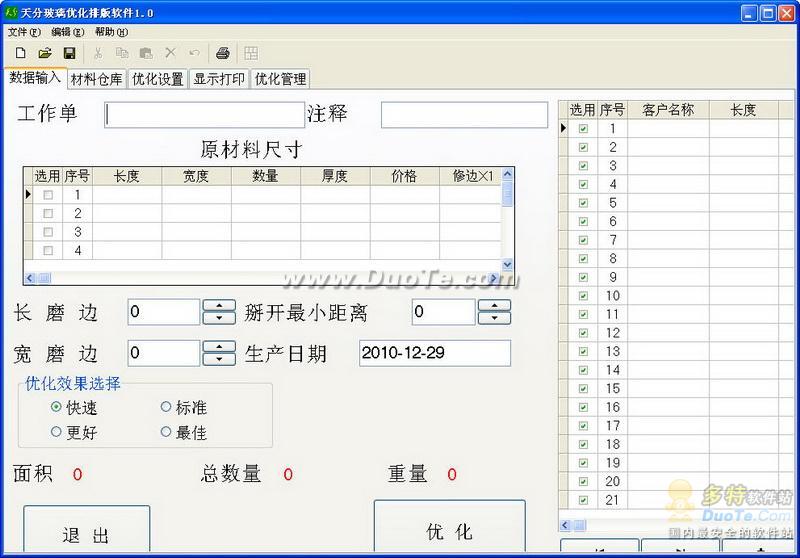Increase 长磨边 value with up arrow
This screenshot has width=800, height=558.
pyautogui.click(x=219, y=306)
